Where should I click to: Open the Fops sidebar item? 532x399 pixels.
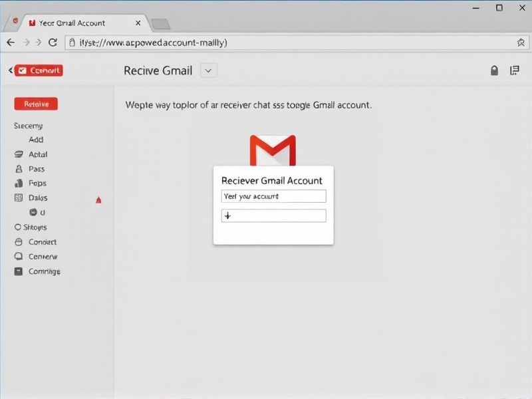(x=37, y=184)
